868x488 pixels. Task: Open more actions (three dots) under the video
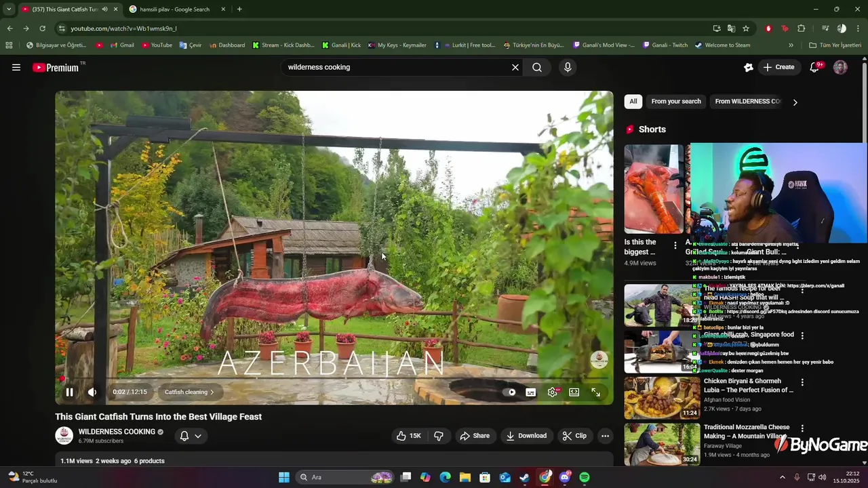tap(606, 436)
